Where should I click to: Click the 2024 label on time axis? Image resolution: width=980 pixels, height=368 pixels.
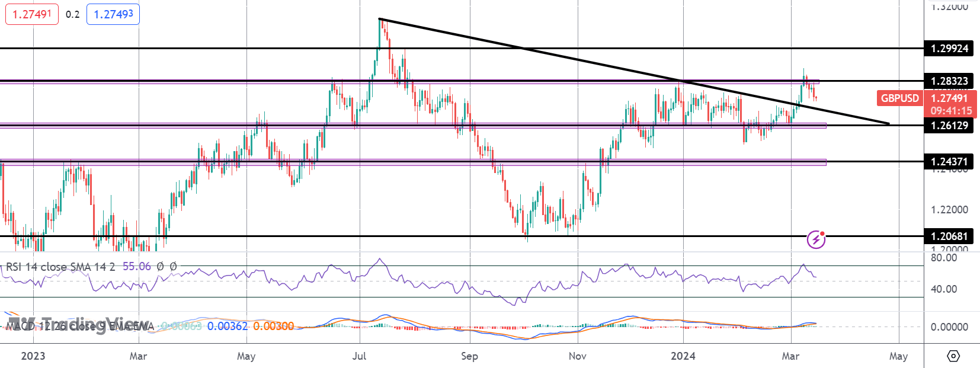coord(683,356)
